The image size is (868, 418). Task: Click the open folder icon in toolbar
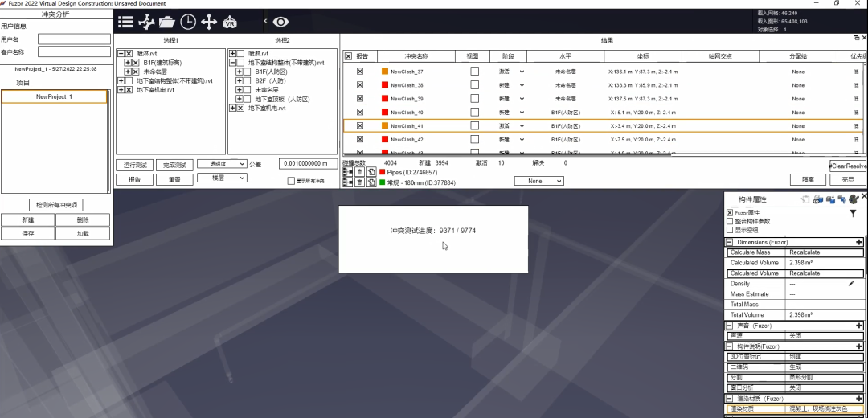pyautogui.click(x=166, y=22)
